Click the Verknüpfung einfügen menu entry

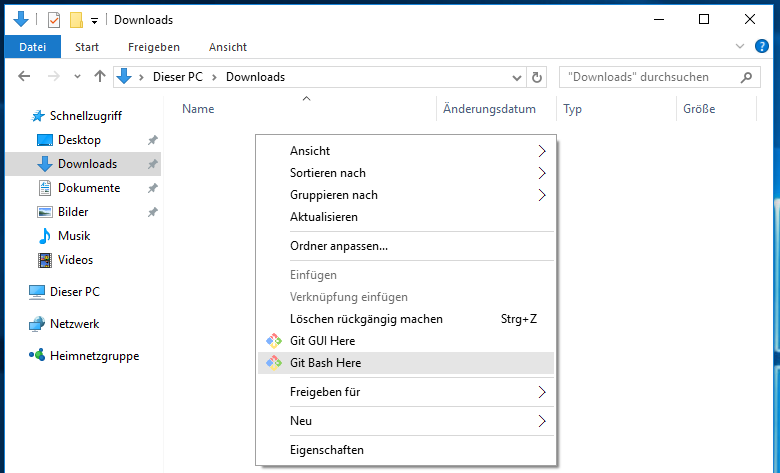tap(406, 297)
